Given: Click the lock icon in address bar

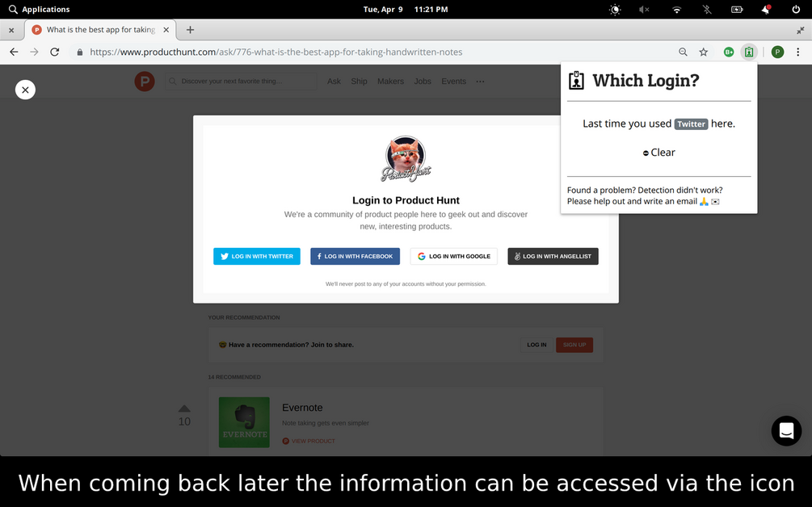Looking at the screenshot, I should (x=80, y=52).
